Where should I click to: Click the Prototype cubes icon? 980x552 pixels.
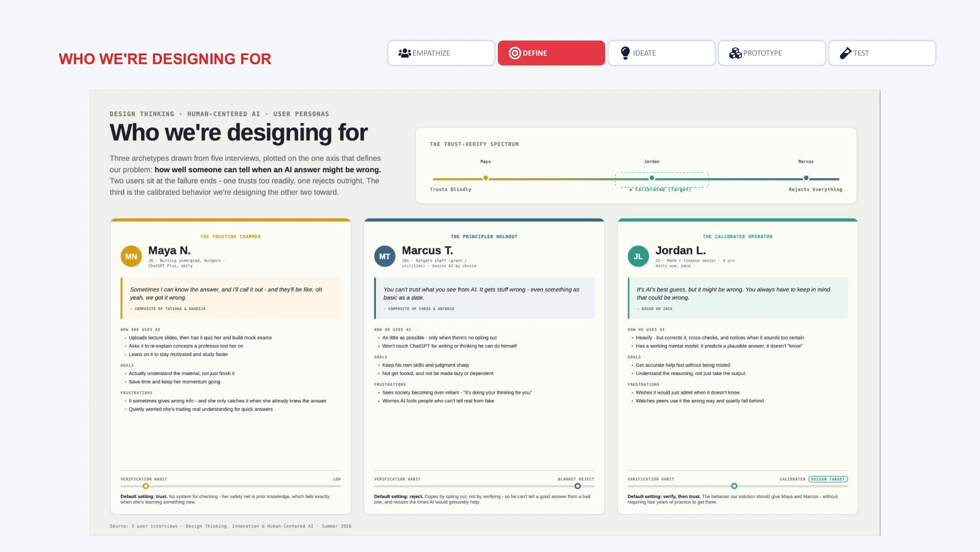[735, 53]
